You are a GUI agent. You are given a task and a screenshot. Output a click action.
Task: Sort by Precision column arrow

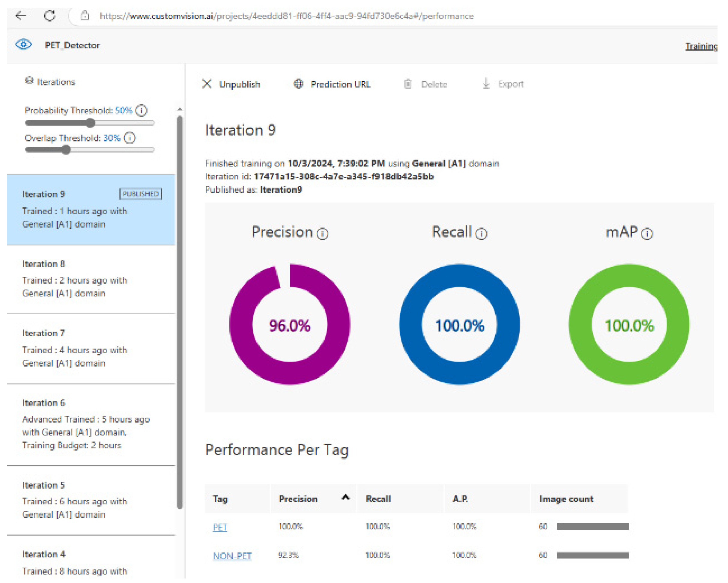click(345, 497)
